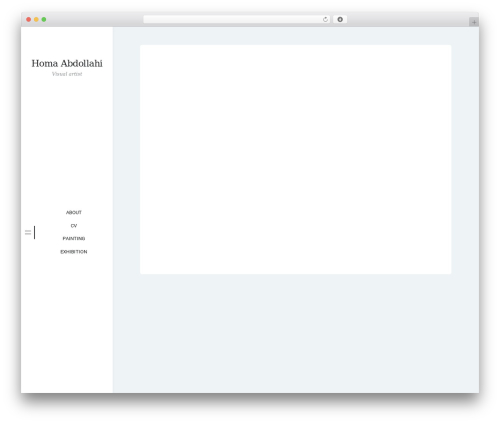
Task: Open the ABOUT menu item
Action: [x=74, y=212]
